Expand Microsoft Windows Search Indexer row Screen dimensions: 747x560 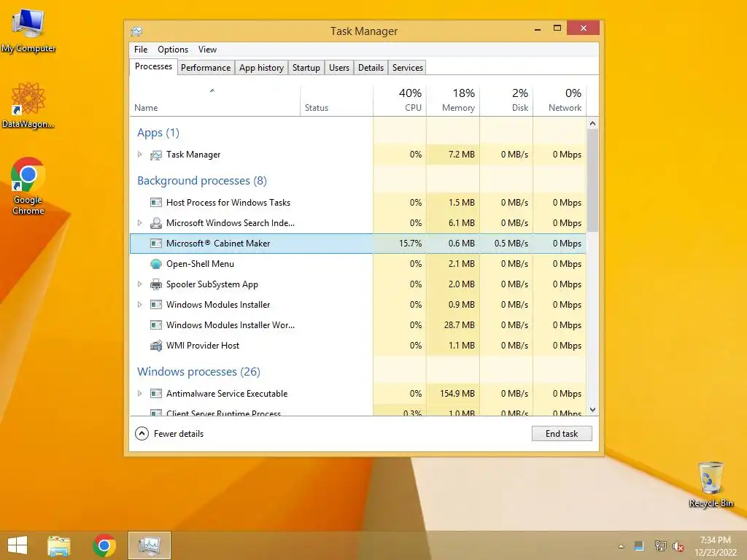coord(139,222)
